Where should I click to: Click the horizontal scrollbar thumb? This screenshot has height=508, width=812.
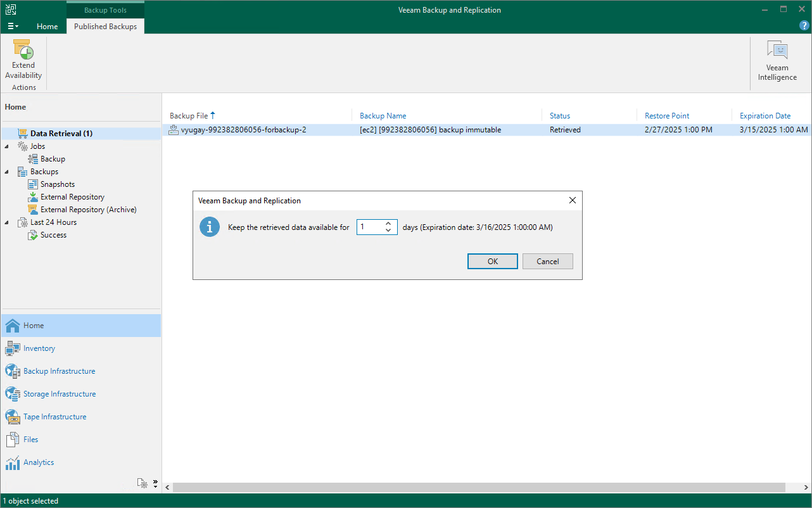click(x=479, y=488)
